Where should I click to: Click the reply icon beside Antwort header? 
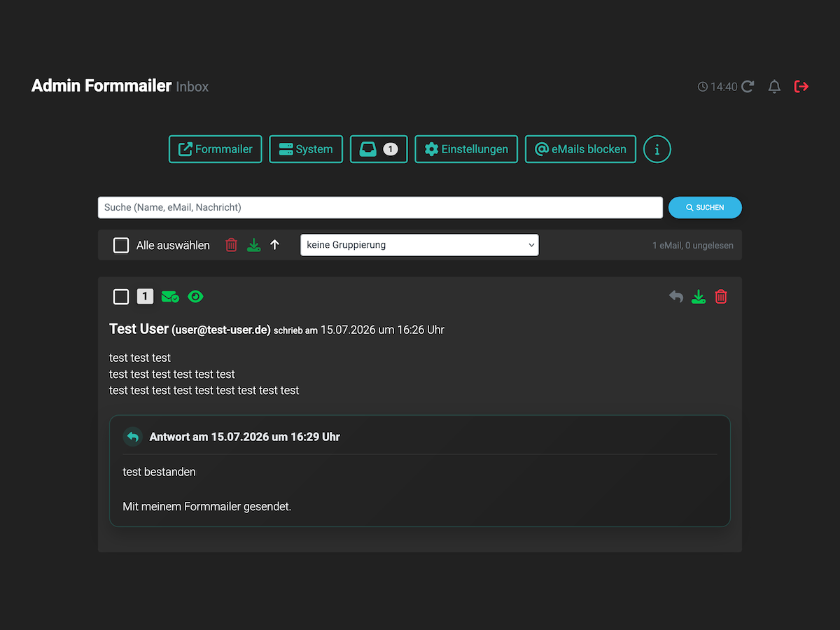pos(133,437)
